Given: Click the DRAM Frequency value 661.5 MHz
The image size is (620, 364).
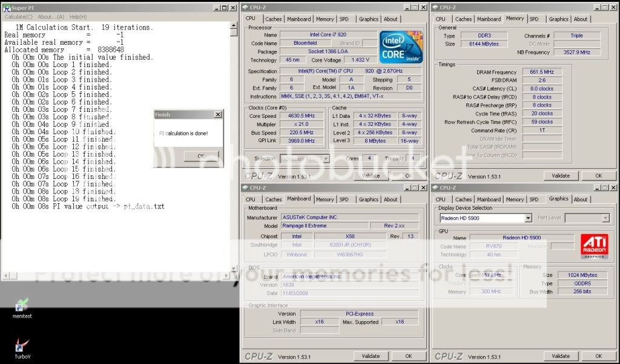Looking at the screenshot, I should [542, 72].
